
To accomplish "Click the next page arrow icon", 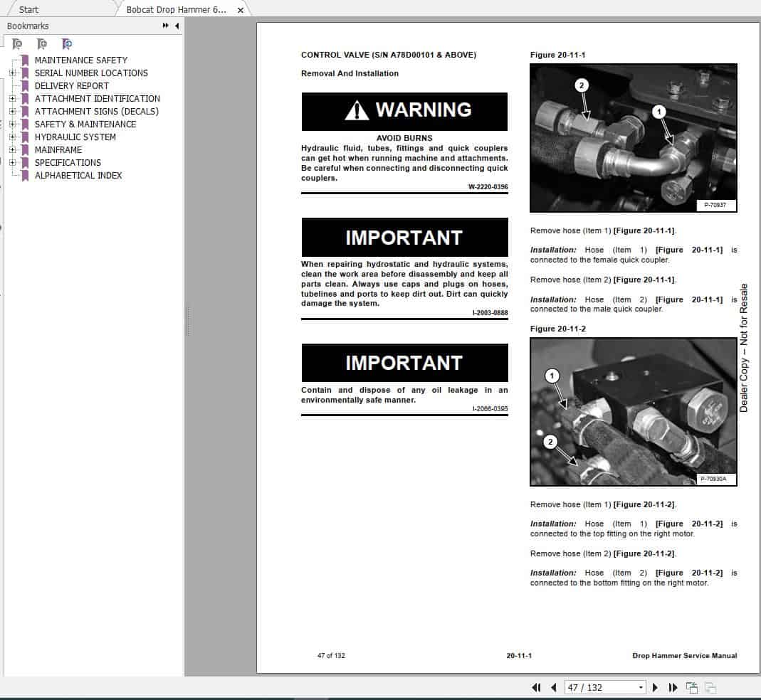I will pyautogui.click(x=654, y=687).
